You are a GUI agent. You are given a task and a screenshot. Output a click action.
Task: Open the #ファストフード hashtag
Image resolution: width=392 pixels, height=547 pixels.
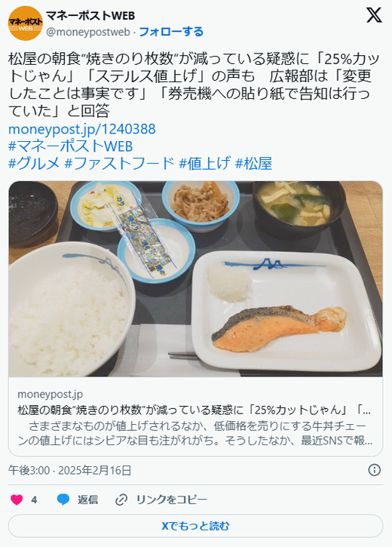pos(119,163)
